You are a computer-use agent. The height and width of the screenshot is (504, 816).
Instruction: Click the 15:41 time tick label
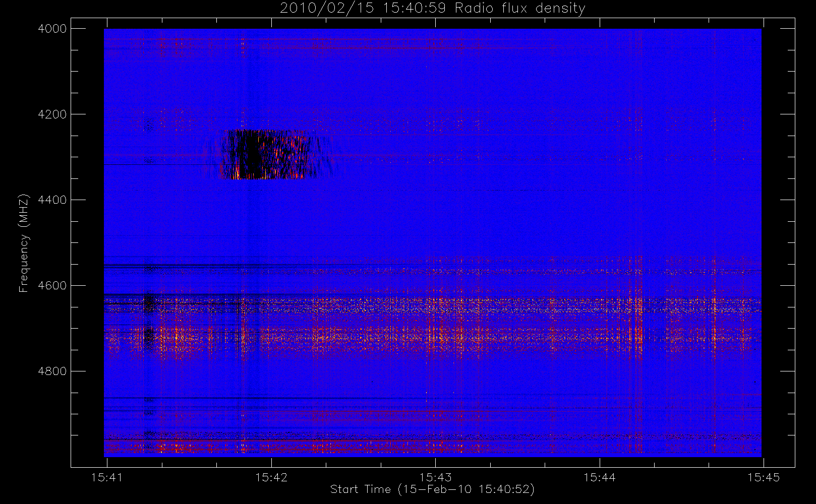(x=107, y=477)
